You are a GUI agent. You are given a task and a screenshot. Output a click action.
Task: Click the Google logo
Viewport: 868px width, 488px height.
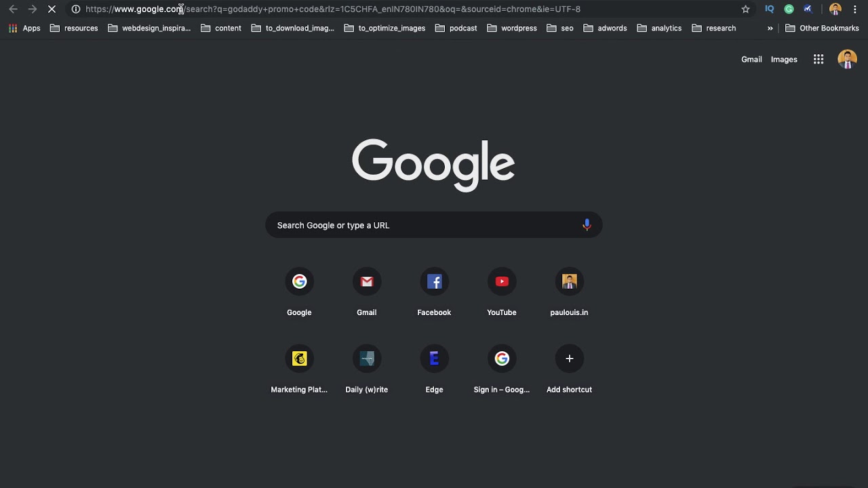tap(433, 165)
